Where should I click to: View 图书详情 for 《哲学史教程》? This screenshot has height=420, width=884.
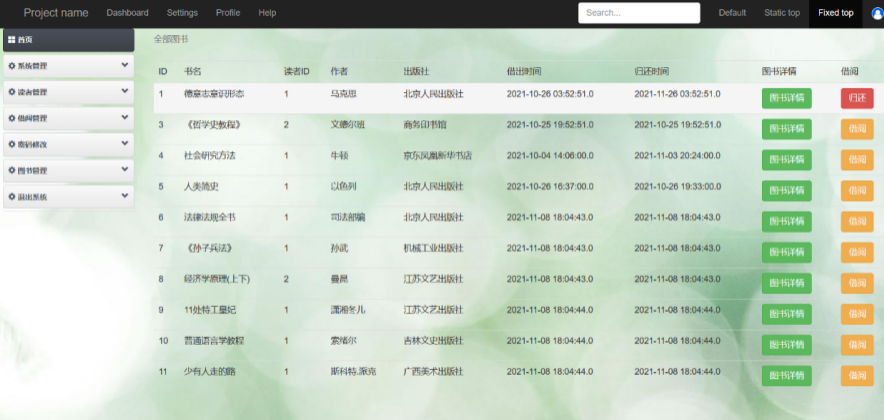tap(786, 129)
